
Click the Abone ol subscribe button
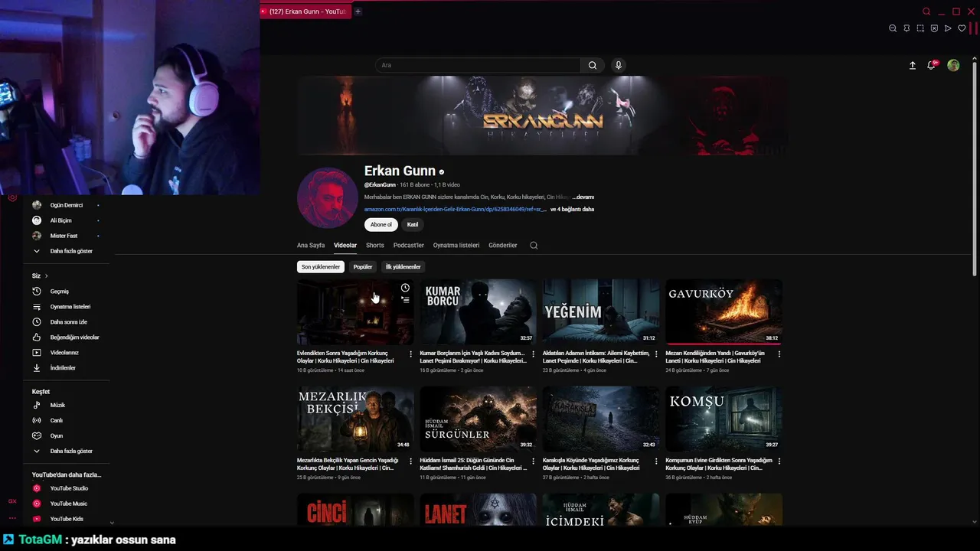381,225
